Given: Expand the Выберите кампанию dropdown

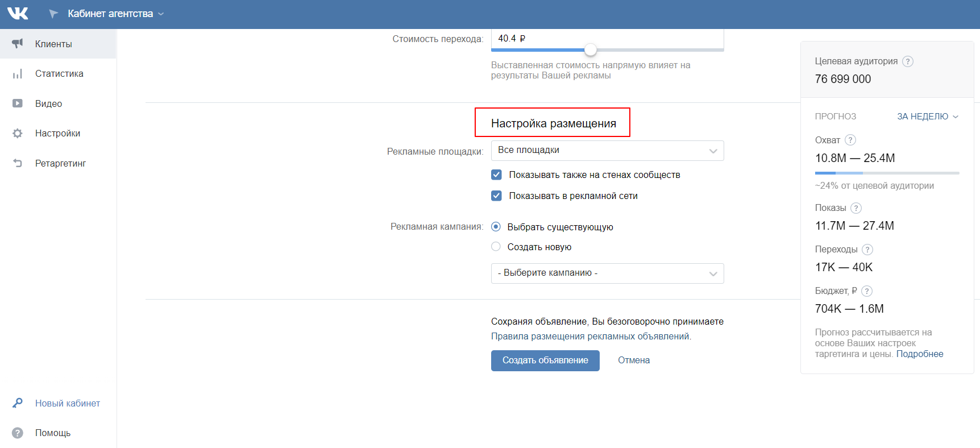Looking at the screenshot, I should pos(607,273).
